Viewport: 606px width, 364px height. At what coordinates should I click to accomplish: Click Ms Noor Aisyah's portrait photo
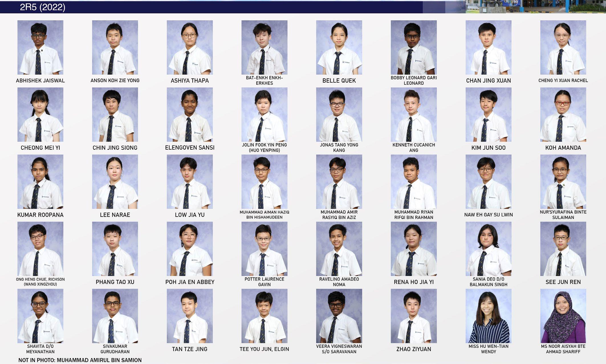[563, 316]
